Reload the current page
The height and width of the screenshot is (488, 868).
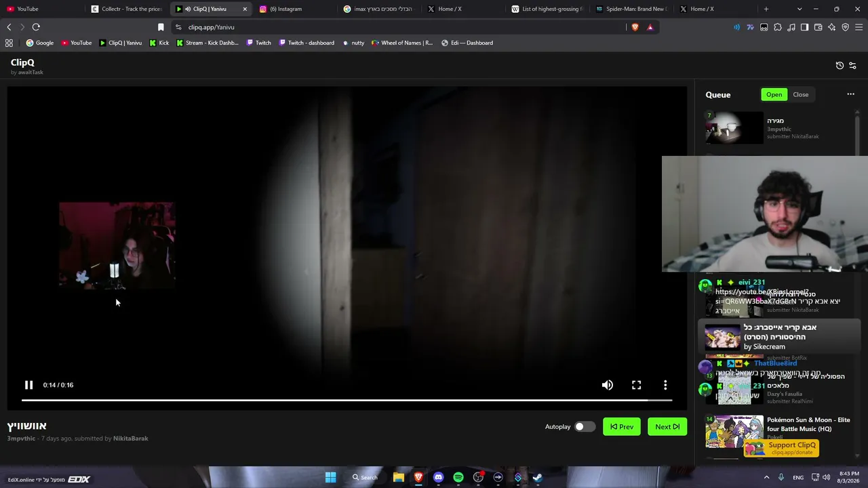[x=36, y=27]
